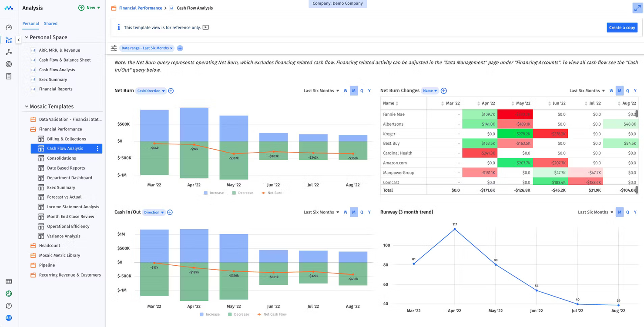644x327 pixels.
Task: Click the BM user avatar icon
Action: (9, 318)
